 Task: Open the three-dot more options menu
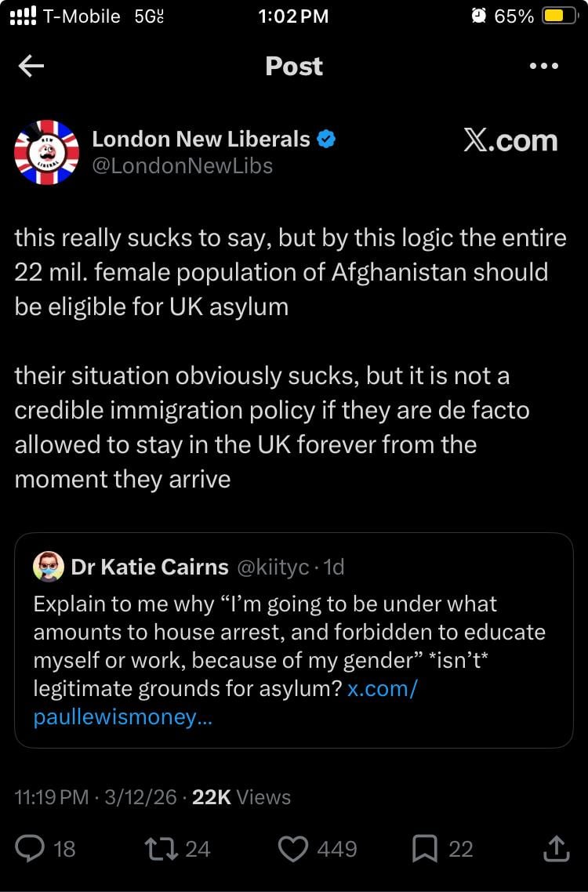[544, 67]
